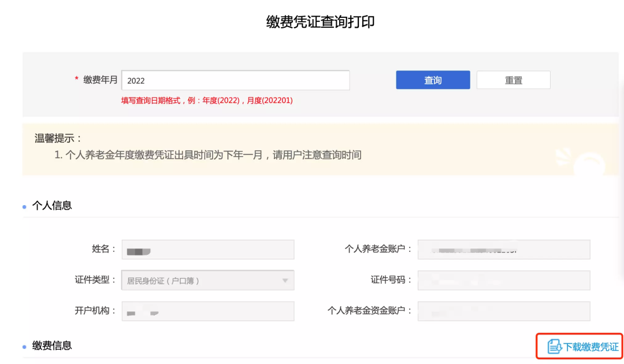Click the download document icon

pyautogui.click(x=554, y=347)
